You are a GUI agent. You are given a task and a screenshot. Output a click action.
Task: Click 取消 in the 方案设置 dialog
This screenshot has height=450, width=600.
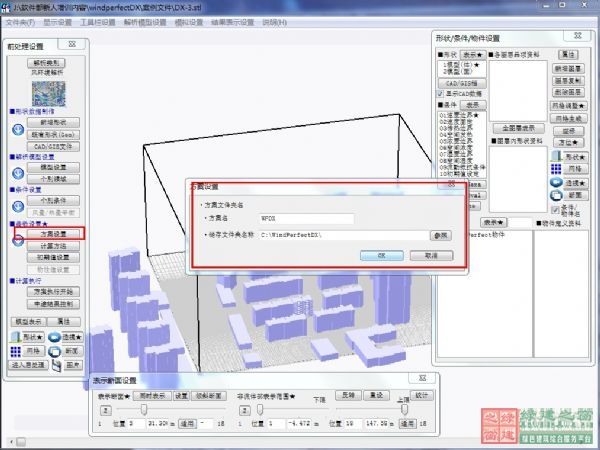(430, 255)
